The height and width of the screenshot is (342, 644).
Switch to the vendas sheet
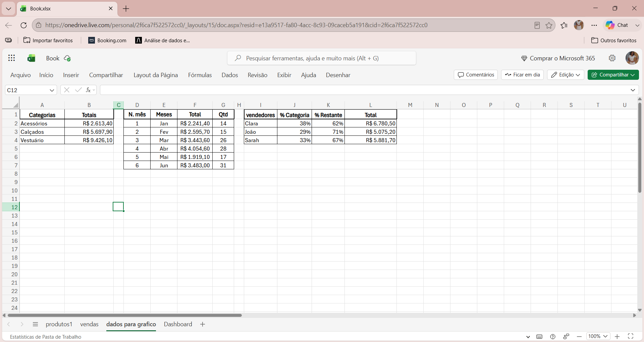coord(89,324)
